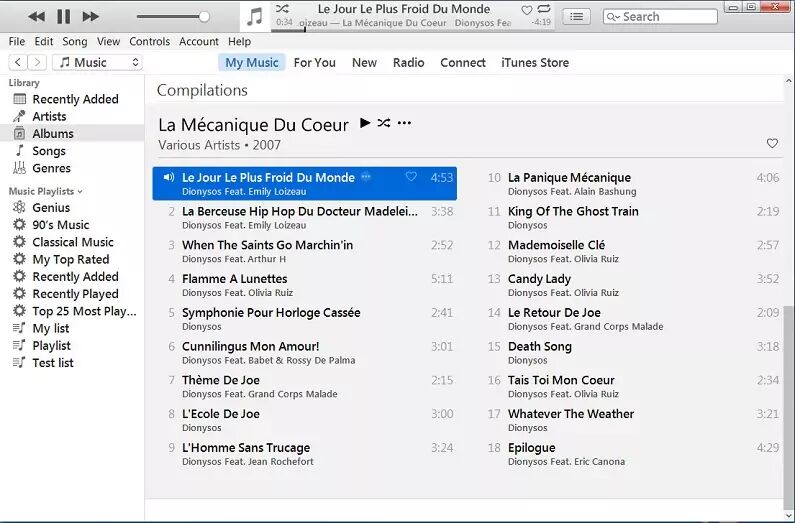Select Songs in the Library
The height and width of the screenshot is (523, 795).
(72, 151)
